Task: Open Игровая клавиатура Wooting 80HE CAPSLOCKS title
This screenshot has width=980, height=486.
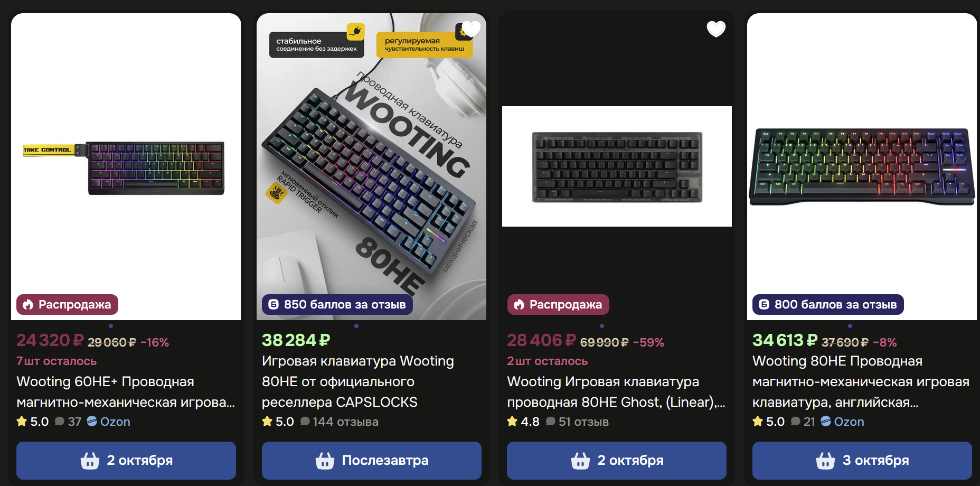Action: click(x=358, y=381)
